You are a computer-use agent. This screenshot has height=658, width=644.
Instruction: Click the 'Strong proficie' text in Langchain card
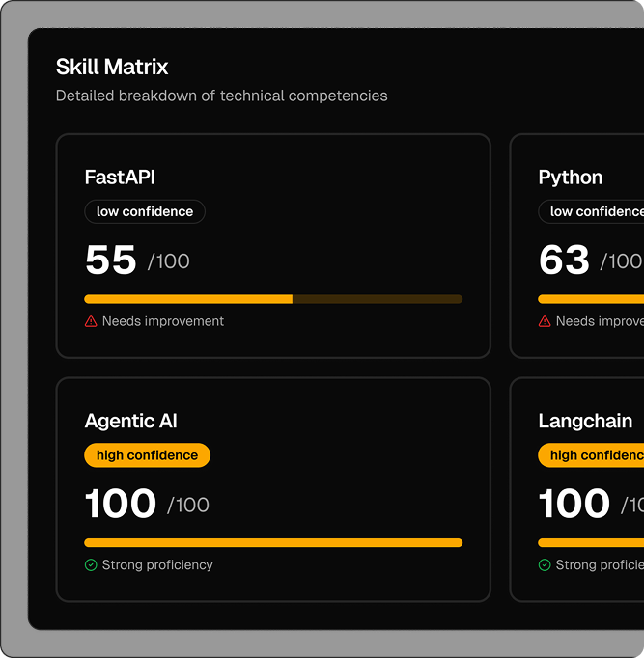point(600,565)
